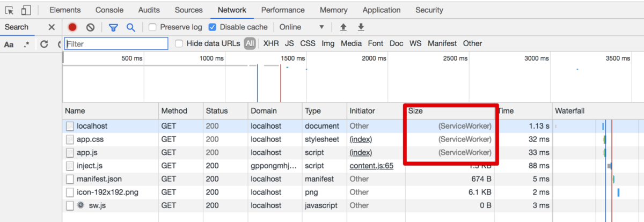Filter requests by JS
The image size is (644, 222).
point(289,43)
